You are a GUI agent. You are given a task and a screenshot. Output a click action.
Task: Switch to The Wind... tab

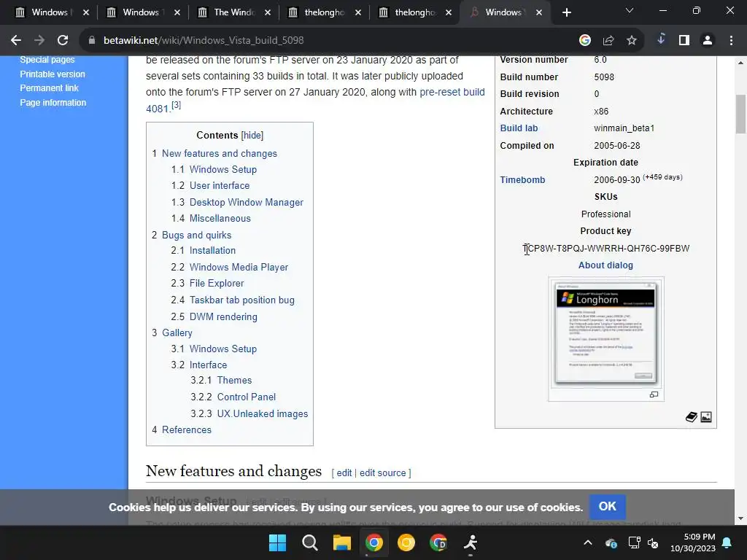click(x=233, y=12)
